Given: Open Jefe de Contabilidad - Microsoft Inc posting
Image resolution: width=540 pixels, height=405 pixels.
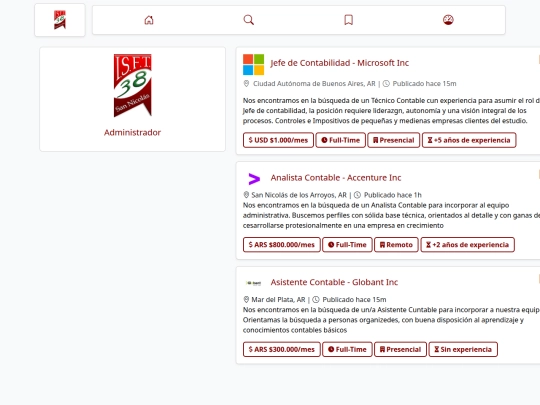Looking at the screenshot, I should [x=340, y=63].
